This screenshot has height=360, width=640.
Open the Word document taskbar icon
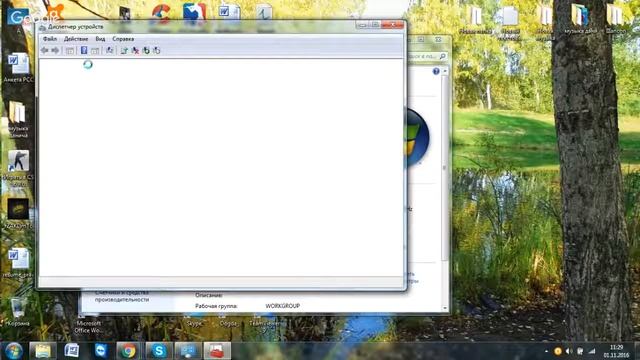tap(71, 351)
